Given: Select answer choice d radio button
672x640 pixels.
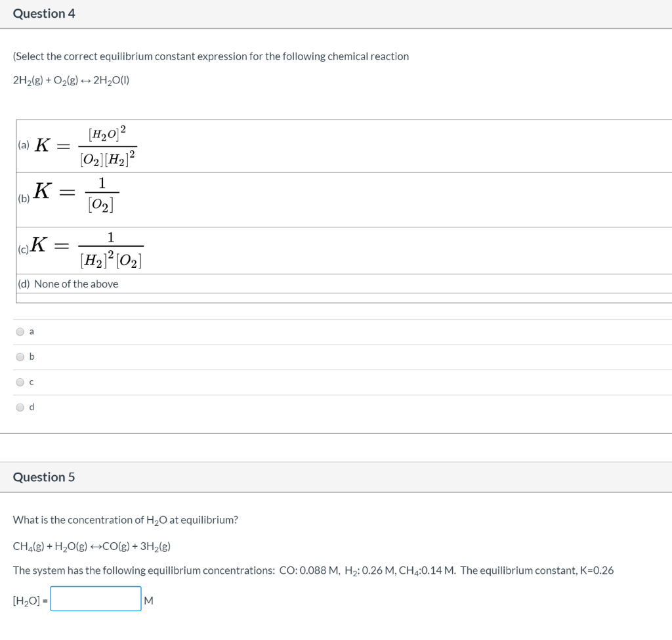Looking at the screenshot, I should (x=20, y=406).
